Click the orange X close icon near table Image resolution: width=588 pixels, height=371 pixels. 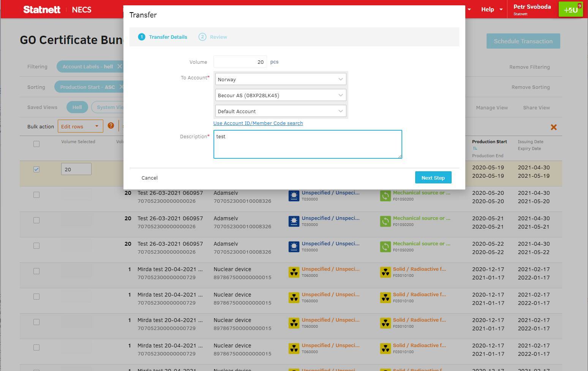[x=553, y=127]
